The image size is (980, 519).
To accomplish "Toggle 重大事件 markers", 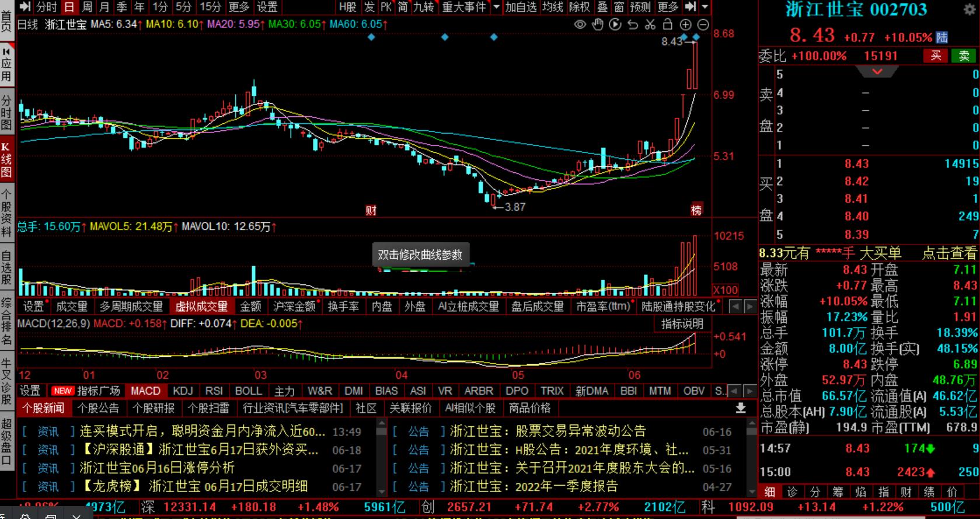I will pyautogui.click(x=464, y=7).
